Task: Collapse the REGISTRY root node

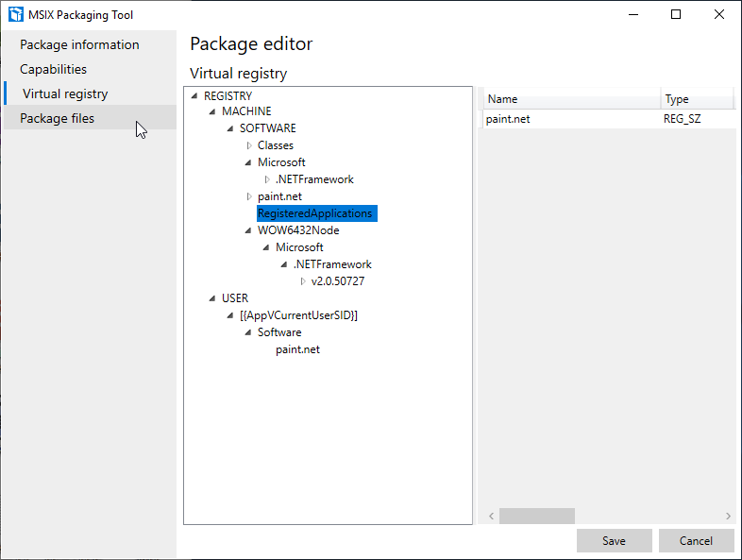Action: click(194, 95)
